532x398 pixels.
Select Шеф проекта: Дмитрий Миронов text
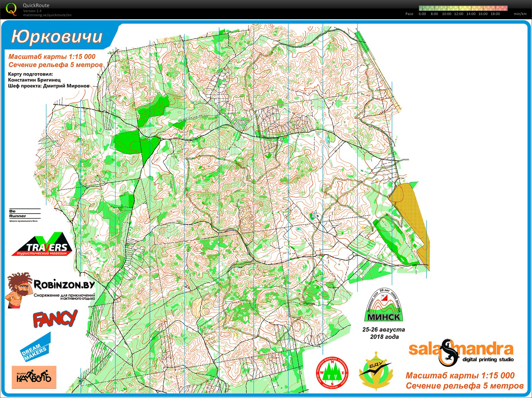tap(49, 86)
